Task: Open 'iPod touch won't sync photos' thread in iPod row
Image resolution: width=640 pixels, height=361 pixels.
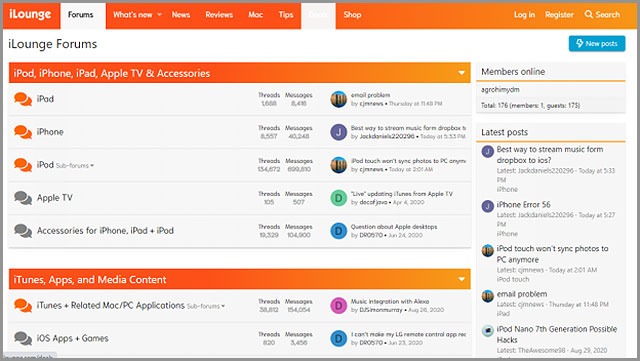Action: pos(408,161)
